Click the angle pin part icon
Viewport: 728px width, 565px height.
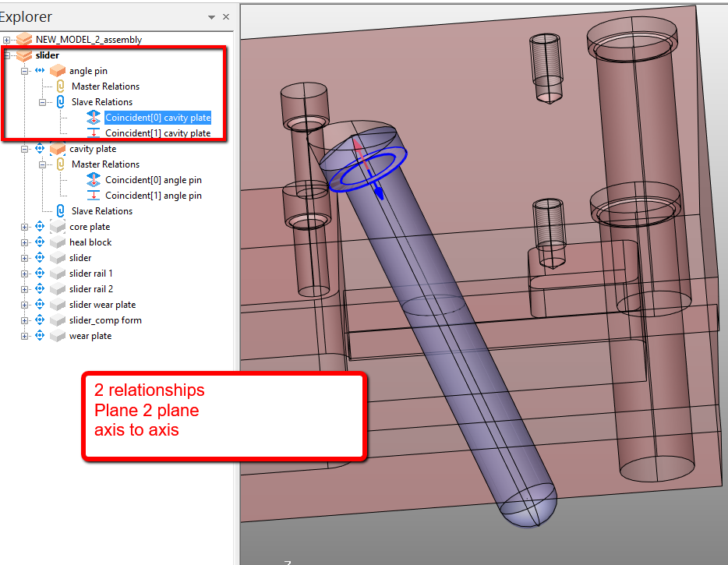(x=56, y=70)
